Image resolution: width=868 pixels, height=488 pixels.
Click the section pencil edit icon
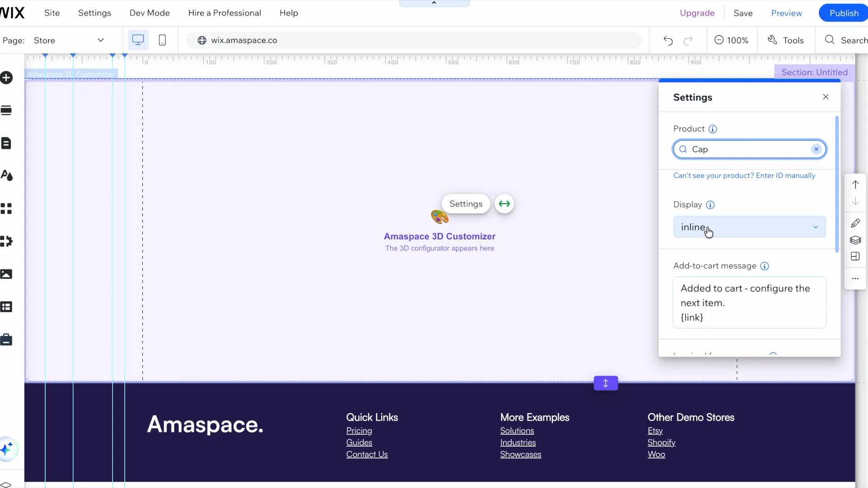[x=855, y=223]
